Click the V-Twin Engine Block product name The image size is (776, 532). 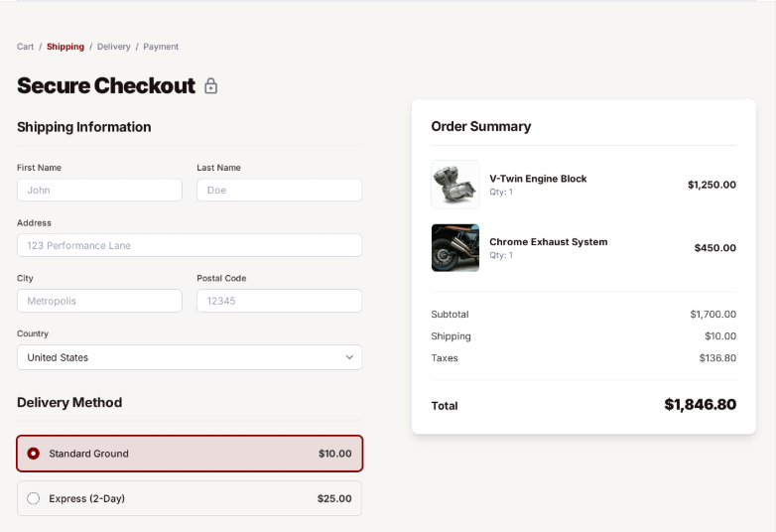pyautogui.click(x=538, y=179)
